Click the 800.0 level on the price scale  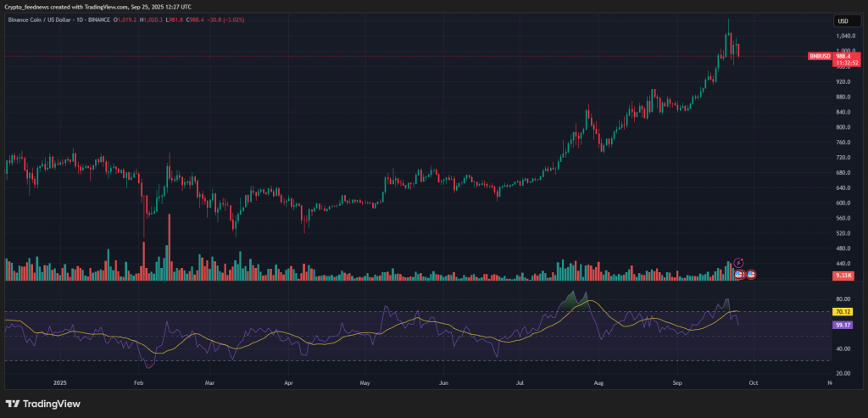[843, 127]
